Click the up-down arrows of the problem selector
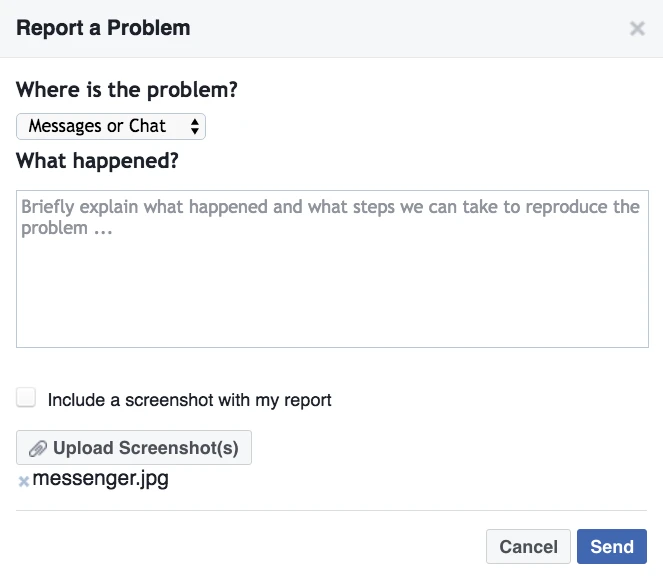The width and height of the screenshot is (663, 577). (x=194, y=126)
